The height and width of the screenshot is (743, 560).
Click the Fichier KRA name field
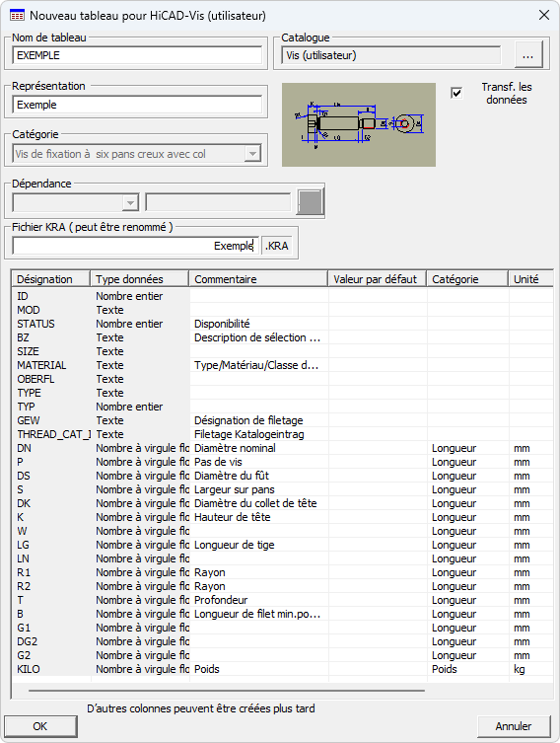(135, 246)
